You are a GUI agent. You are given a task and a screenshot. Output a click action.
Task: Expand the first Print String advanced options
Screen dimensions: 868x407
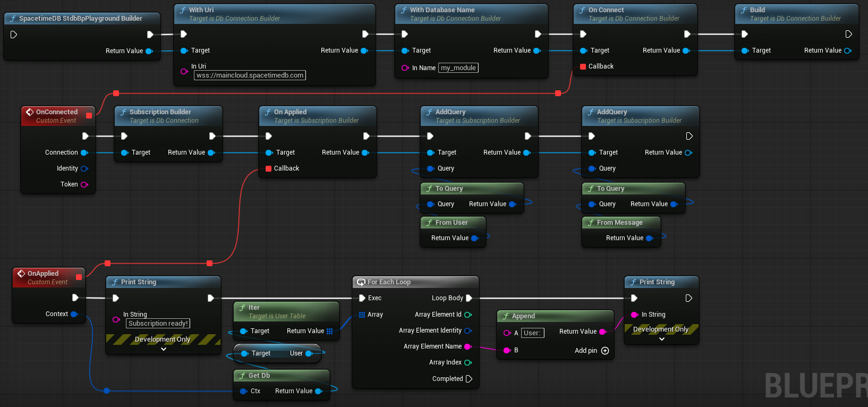tap(164, 349)
